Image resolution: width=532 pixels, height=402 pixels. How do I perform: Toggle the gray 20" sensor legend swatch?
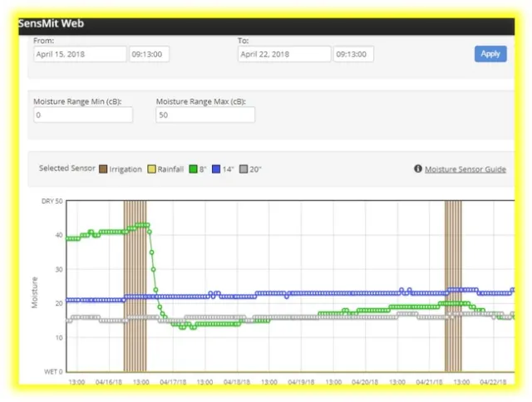click(x=244, y=169)
